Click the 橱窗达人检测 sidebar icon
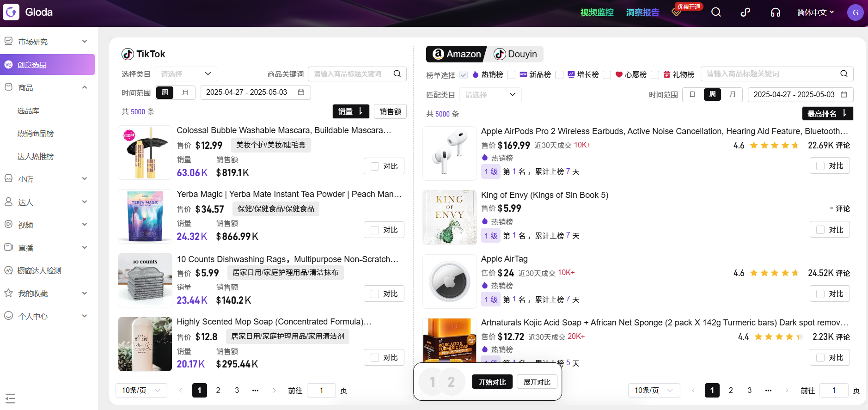Viewport: 868px width, 410px height. [8, 270]
